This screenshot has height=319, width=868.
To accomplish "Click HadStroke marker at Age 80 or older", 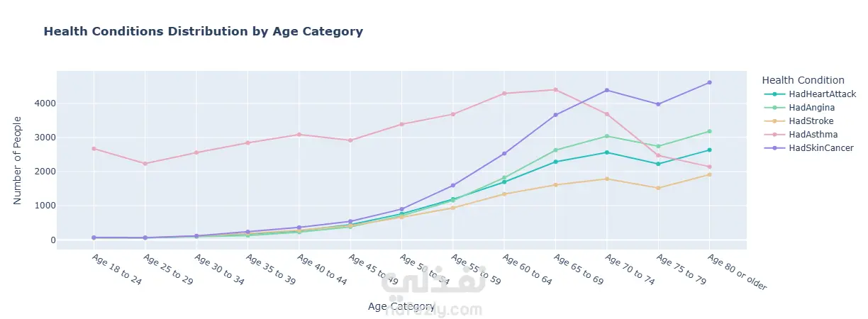I will pos(709,174).
